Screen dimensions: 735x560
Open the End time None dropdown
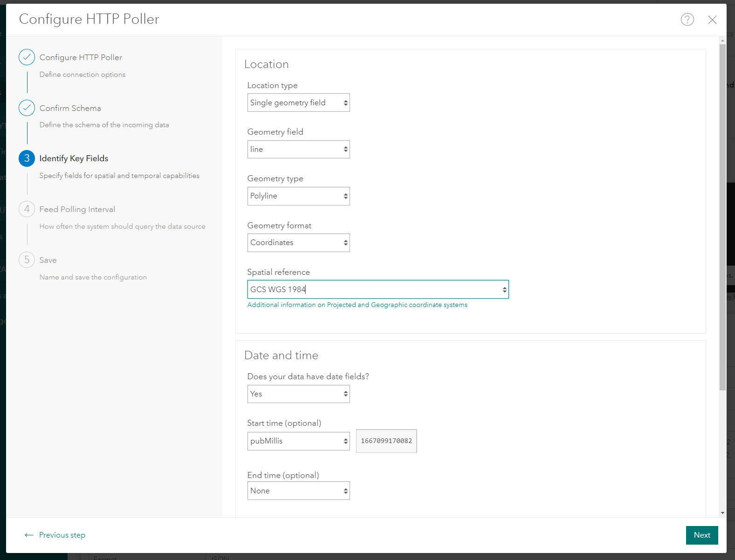298,491
